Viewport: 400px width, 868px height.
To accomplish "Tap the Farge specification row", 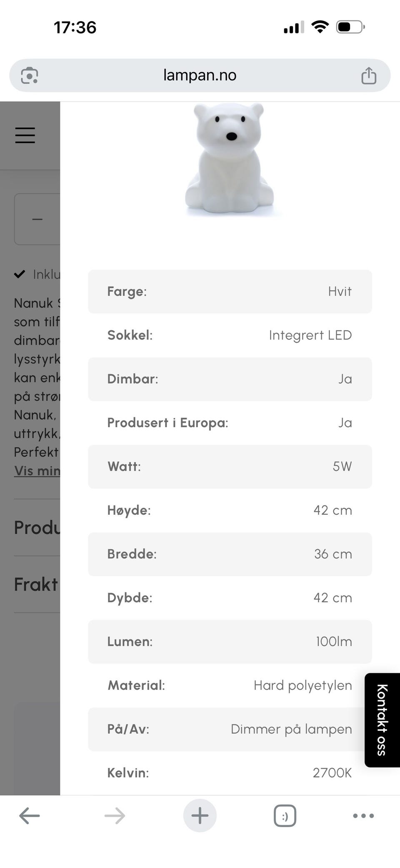I will point(230,291).
